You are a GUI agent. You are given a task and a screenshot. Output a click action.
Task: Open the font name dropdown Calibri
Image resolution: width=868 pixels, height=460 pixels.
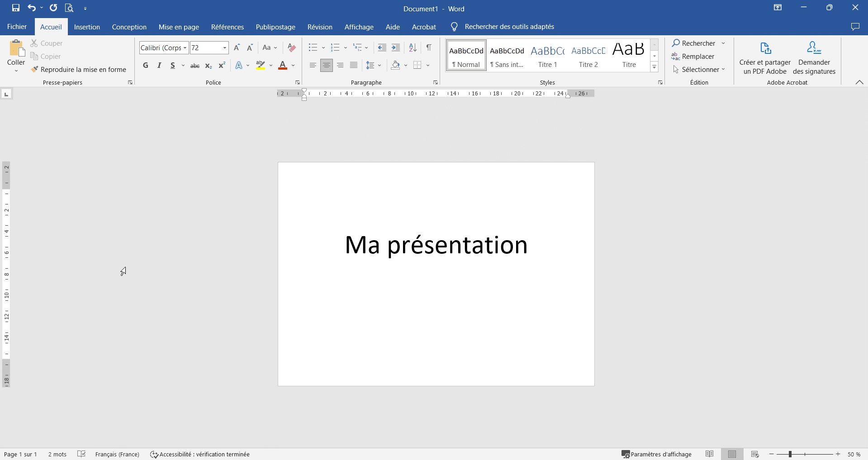coord(185,48)
